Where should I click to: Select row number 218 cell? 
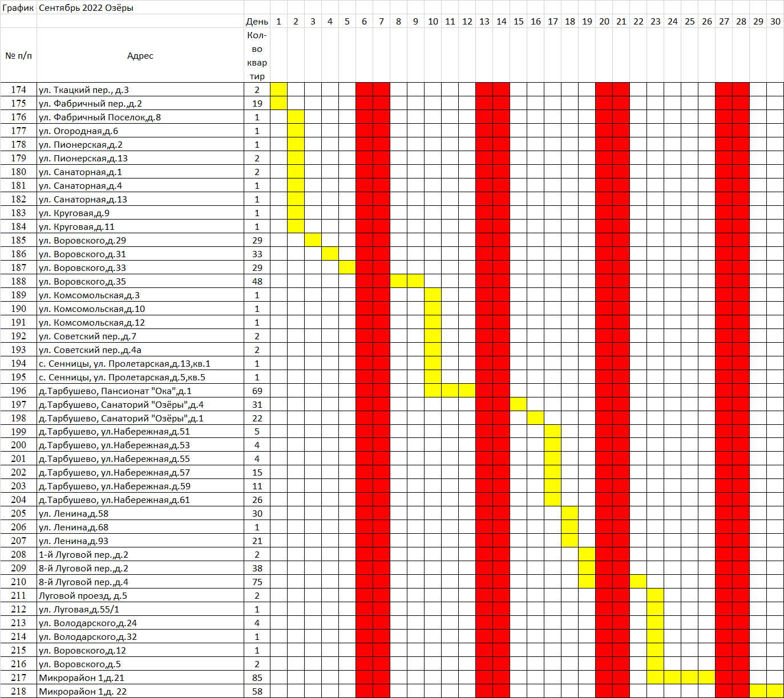[18, 691]
